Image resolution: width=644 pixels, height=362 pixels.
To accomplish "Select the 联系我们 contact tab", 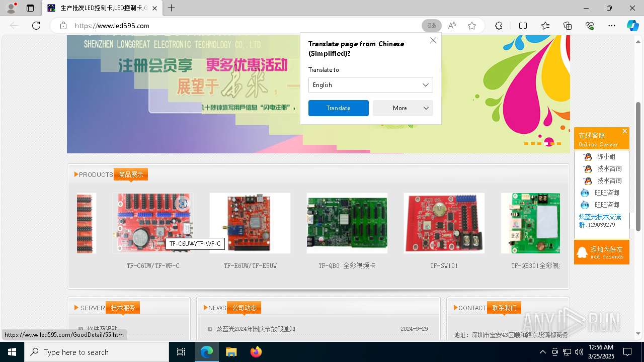I will click(x=504, y=308).
